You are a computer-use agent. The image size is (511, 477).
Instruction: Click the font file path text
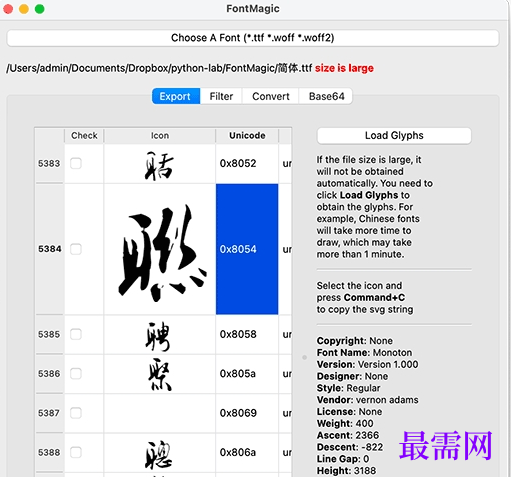click(x=159, y=68)
